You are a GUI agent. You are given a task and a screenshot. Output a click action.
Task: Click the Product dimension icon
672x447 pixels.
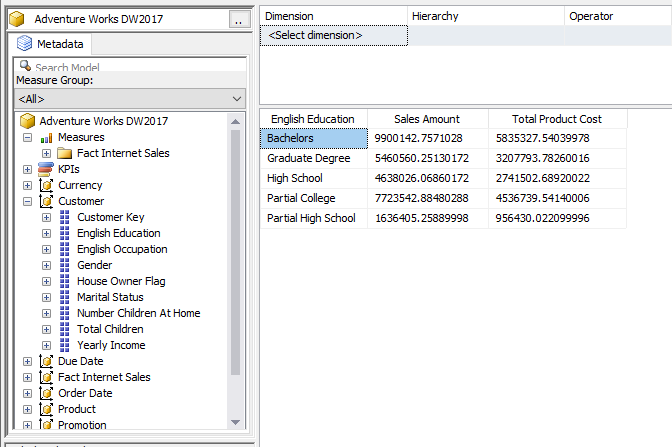[46, 409]
